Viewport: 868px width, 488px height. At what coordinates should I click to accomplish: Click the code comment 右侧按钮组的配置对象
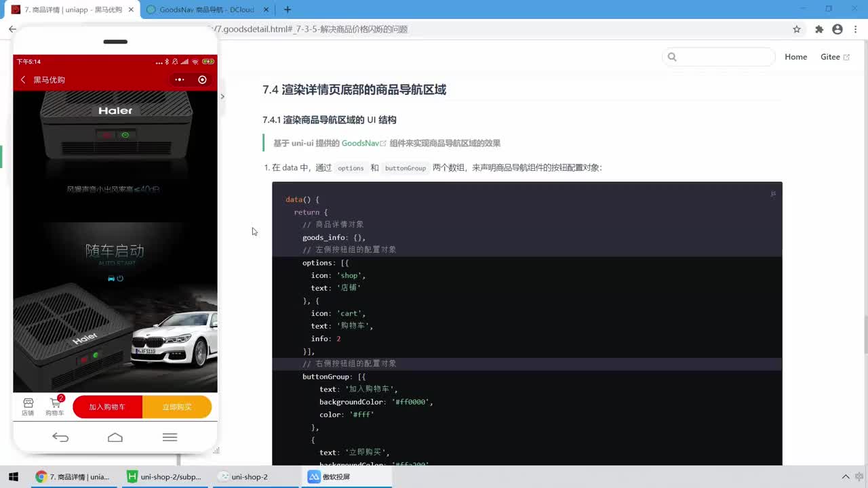(x=349, y=364)
